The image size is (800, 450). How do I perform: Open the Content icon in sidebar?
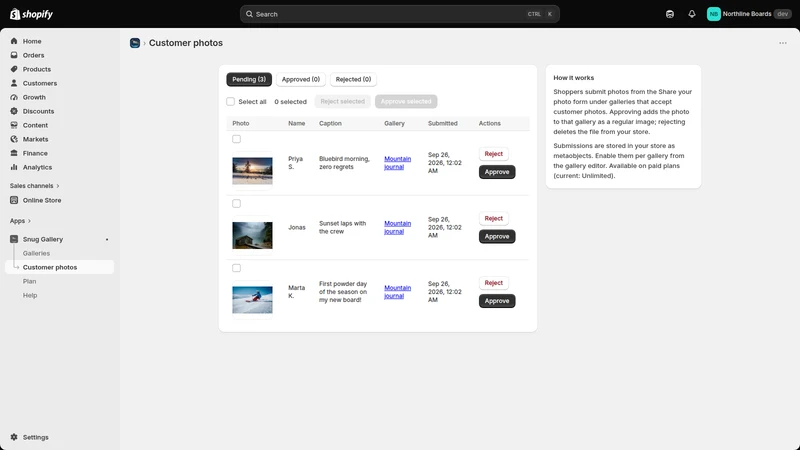pyautogui.click(x=14, y=125)
